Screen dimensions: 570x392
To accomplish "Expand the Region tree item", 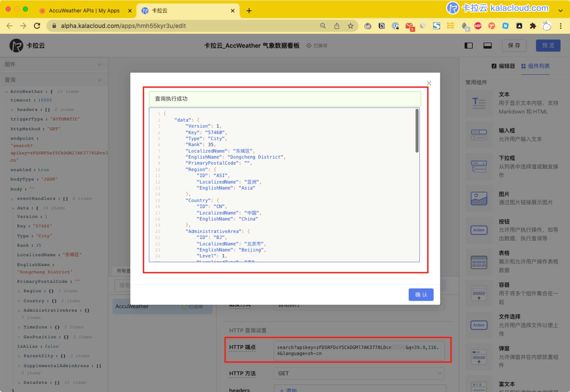I will tap(19, 291).
